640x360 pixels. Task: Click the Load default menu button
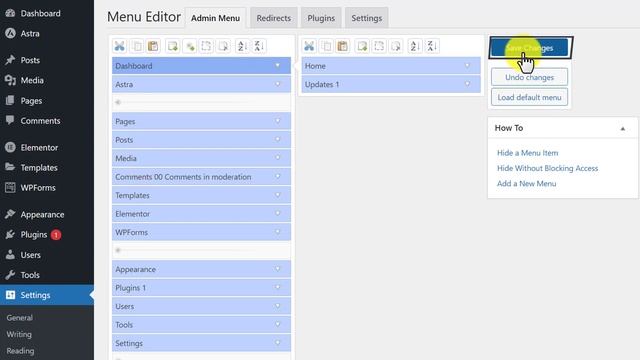[x=529, y=98]
